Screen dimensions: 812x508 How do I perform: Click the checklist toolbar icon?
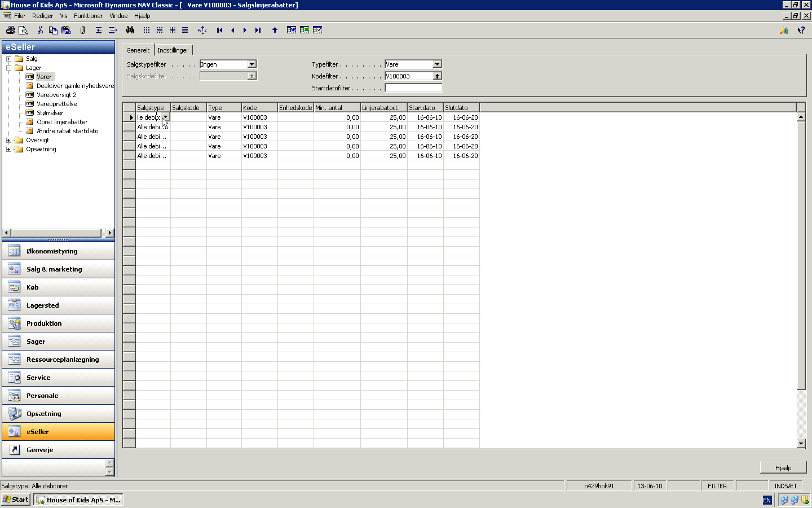317,30
